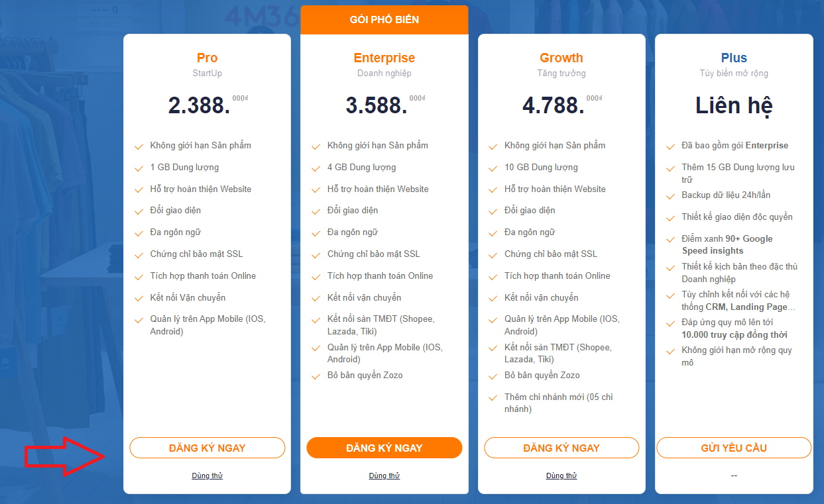Select the Pro plan title
The height and width of the screenshot is (504, 824).
207,58
